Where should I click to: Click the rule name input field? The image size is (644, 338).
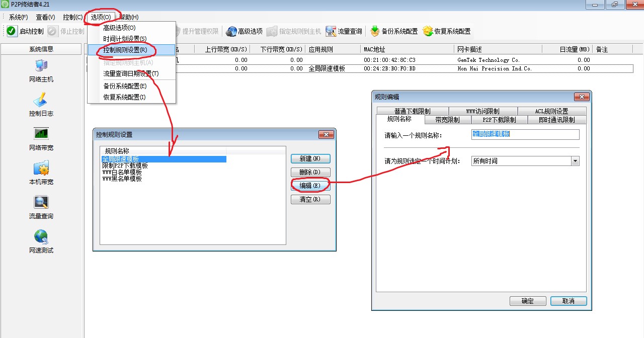[525, 134]
